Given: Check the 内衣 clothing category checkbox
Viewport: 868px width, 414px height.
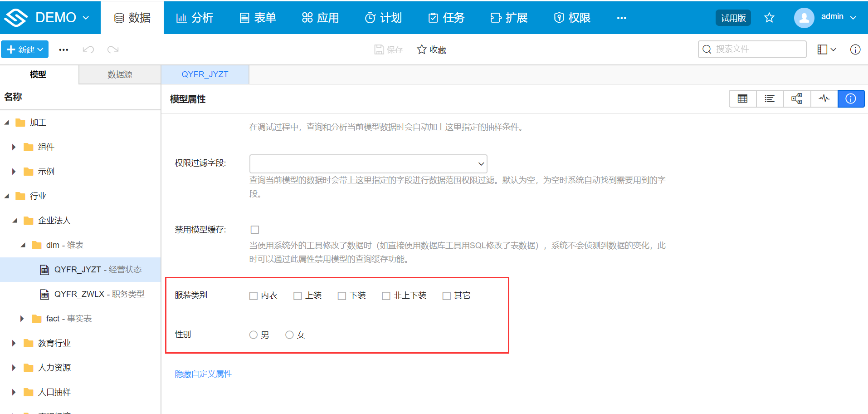Looking at the screenshot, I should pos(253,295).
